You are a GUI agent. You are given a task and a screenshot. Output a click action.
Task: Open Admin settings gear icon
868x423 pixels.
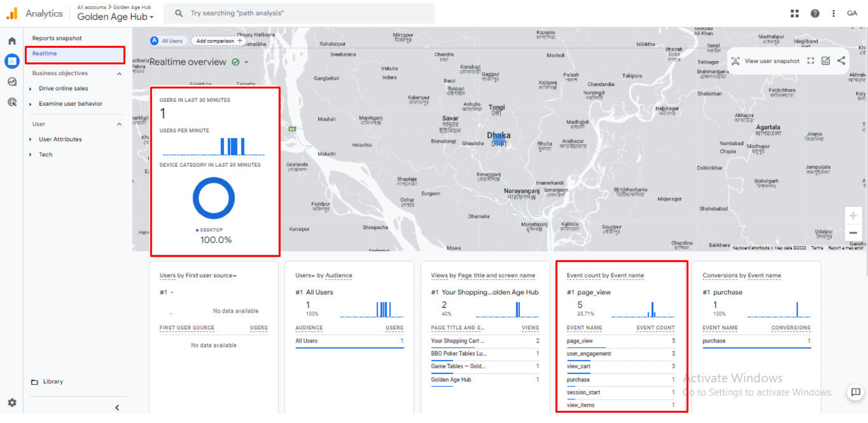click(x=12, y=402)
